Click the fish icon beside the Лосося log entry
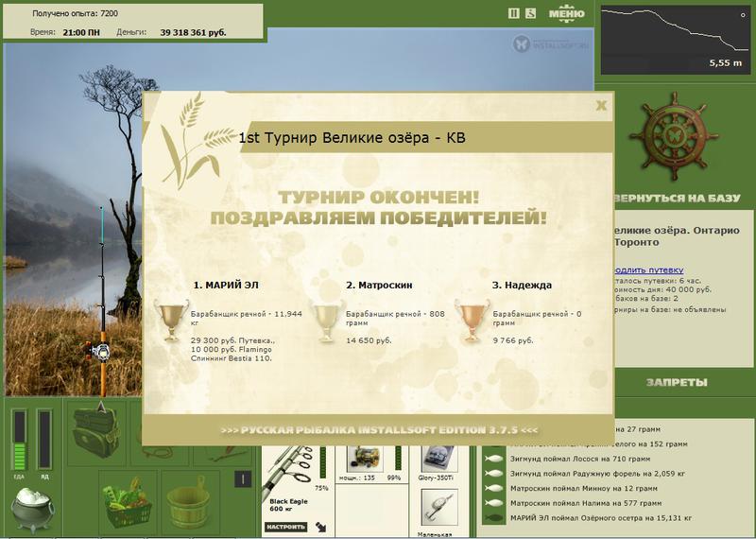 494,459
